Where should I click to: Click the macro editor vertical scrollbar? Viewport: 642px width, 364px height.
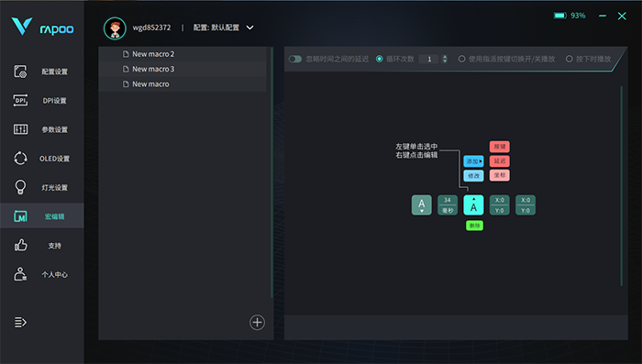[622, 185]
